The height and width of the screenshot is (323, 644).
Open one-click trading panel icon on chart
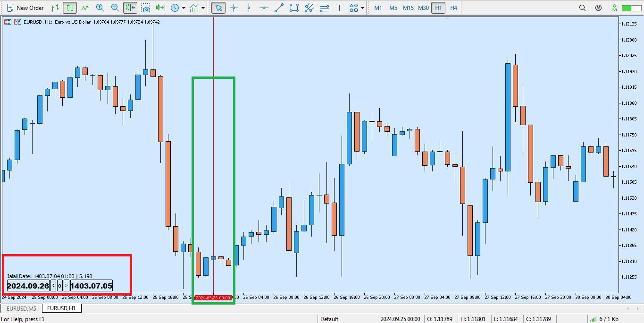(18, 22)
